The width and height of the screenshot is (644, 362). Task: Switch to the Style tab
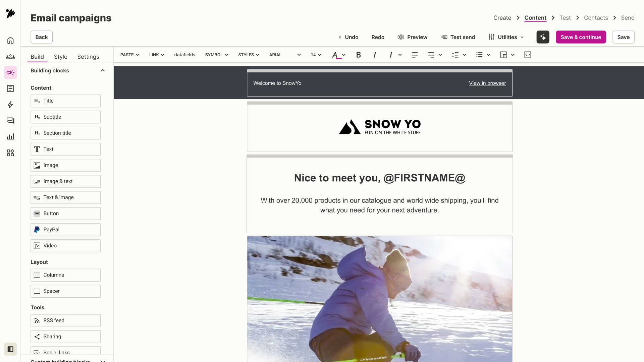tap(61, 57)
